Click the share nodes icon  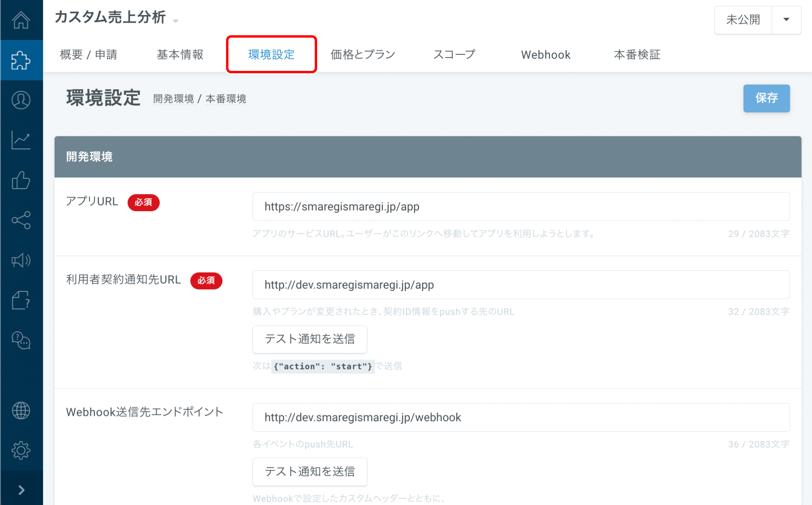[21, 220]
